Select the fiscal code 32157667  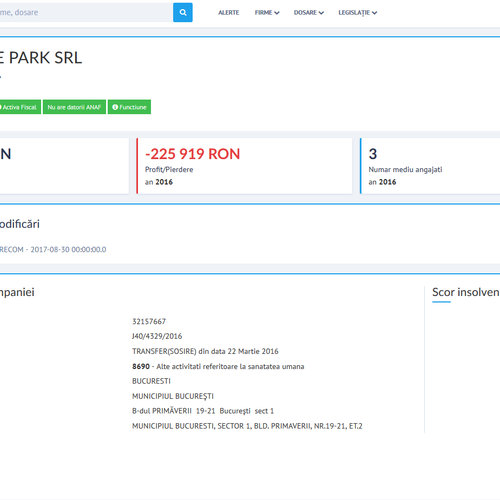pos(149,321)
